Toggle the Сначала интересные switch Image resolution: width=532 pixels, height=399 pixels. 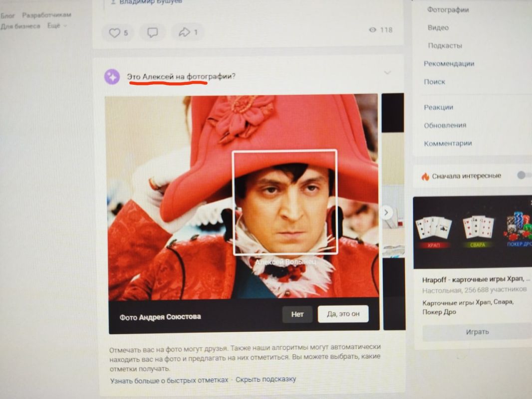pos(524,175)
